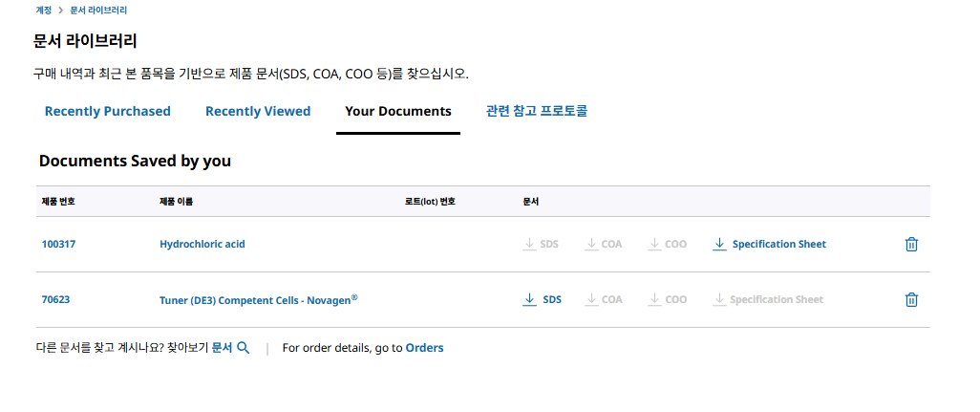The image size is (980, 412).
Task: Switch to the Recently Viewed tab
Action: [258, 111]
